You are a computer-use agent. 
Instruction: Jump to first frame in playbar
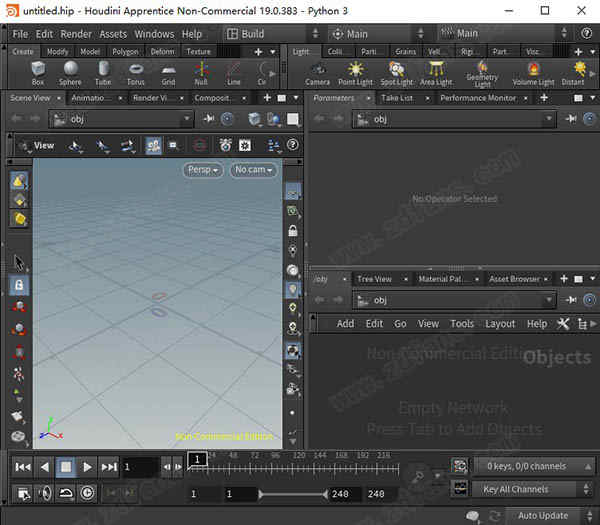coord(23,467)
